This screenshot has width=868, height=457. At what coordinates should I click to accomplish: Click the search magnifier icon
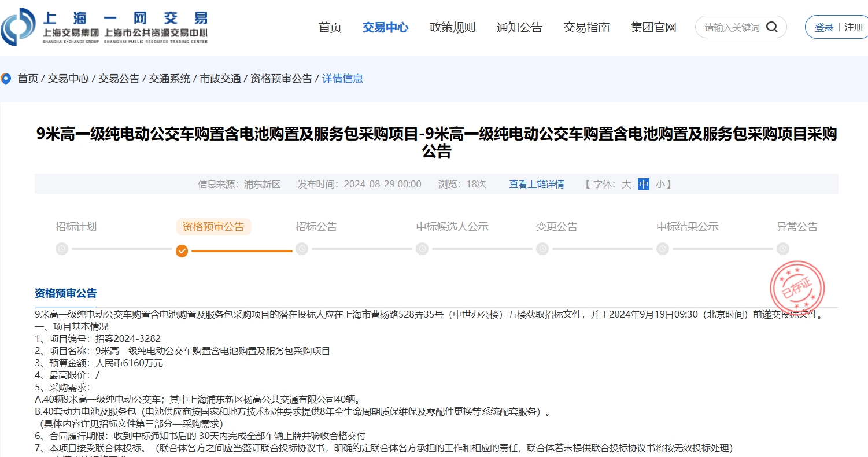point(771,27)
